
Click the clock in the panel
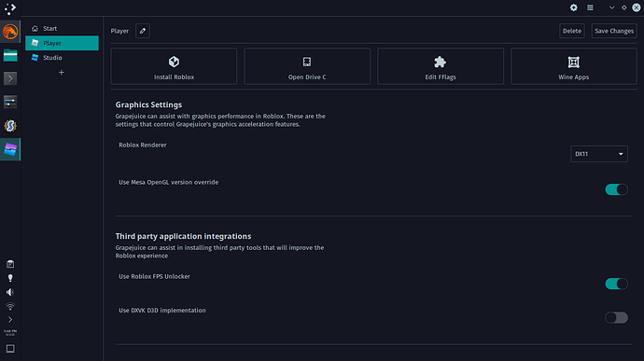point(10,332)
